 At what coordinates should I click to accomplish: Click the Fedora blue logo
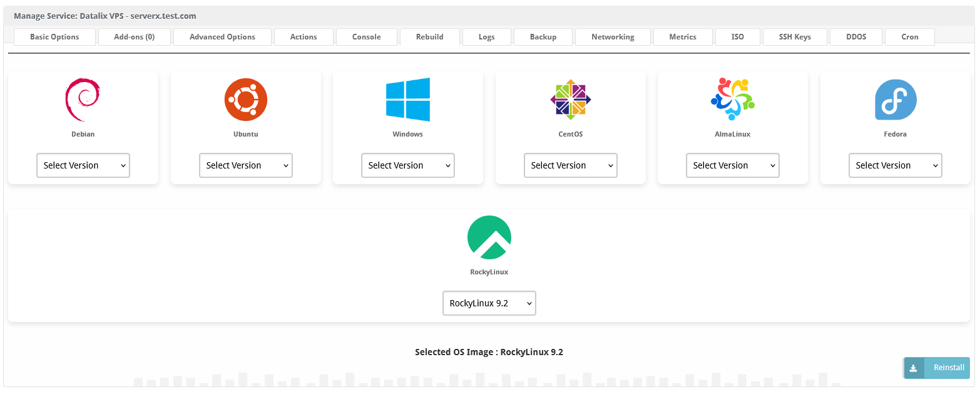(x=895, y=100)
